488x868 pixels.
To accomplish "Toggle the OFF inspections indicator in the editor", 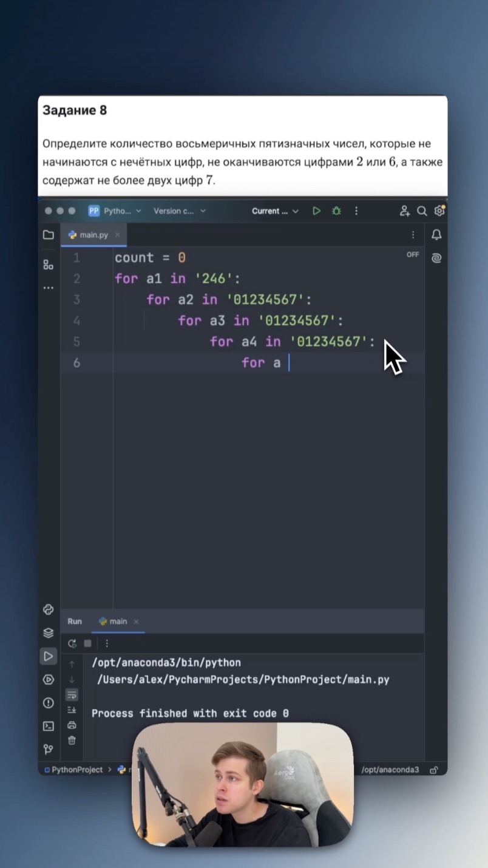I will click(x=413, y=255).
